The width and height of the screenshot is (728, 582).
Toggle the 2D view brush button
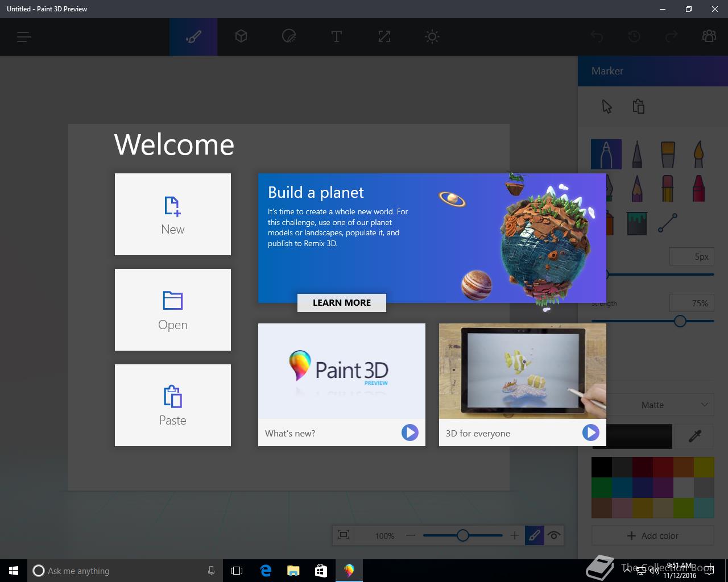534,535
